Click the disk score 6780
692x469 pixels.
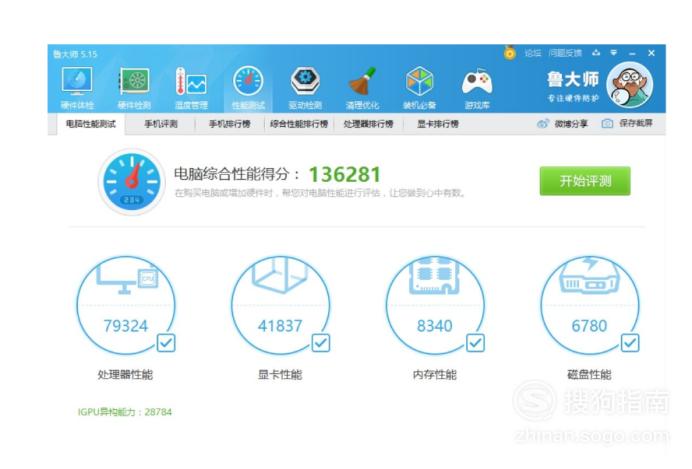(589, 326)
